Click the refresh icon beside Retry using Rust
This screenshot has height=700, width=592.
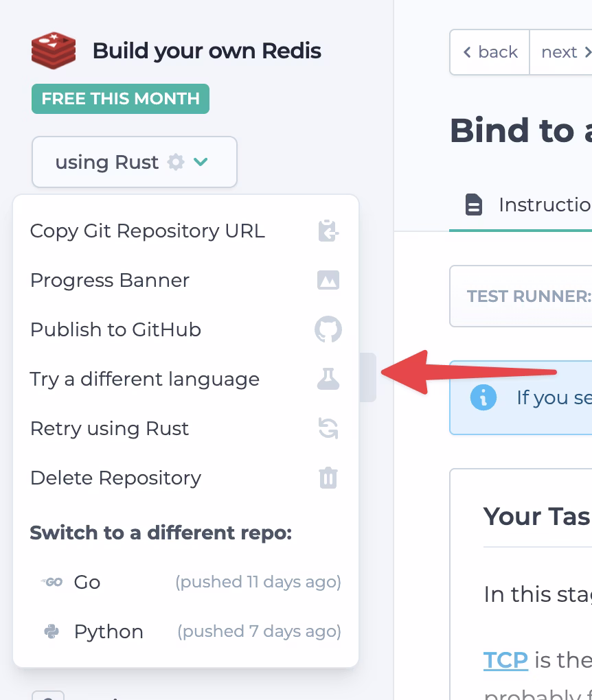(328, 429)
